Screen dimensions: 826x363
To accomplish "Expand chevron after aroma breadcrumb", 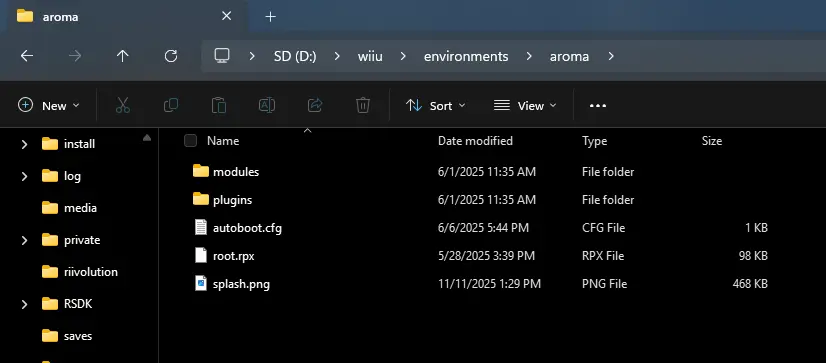I will click(611, 56).
